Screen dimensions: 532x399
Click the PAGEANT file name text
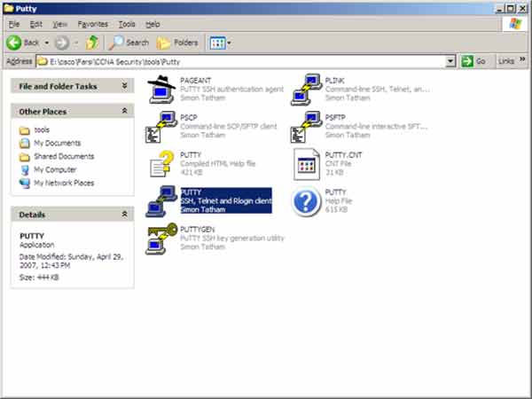[195, 81]
